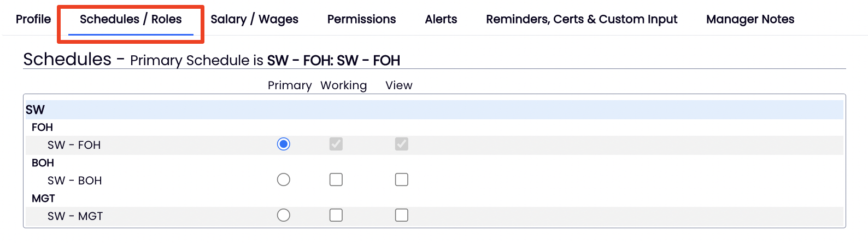Switch to the Manager Notes tab
868x243 pixels.
[x=750, y=19]
